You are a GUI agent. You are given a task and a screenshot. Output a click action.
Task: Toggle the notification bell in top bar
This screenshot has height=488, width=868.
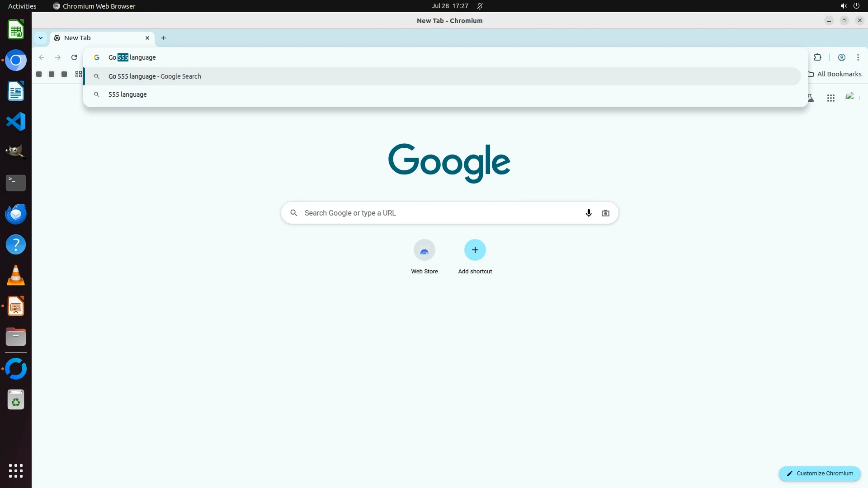pyautogui.click(x=480, y=6)
